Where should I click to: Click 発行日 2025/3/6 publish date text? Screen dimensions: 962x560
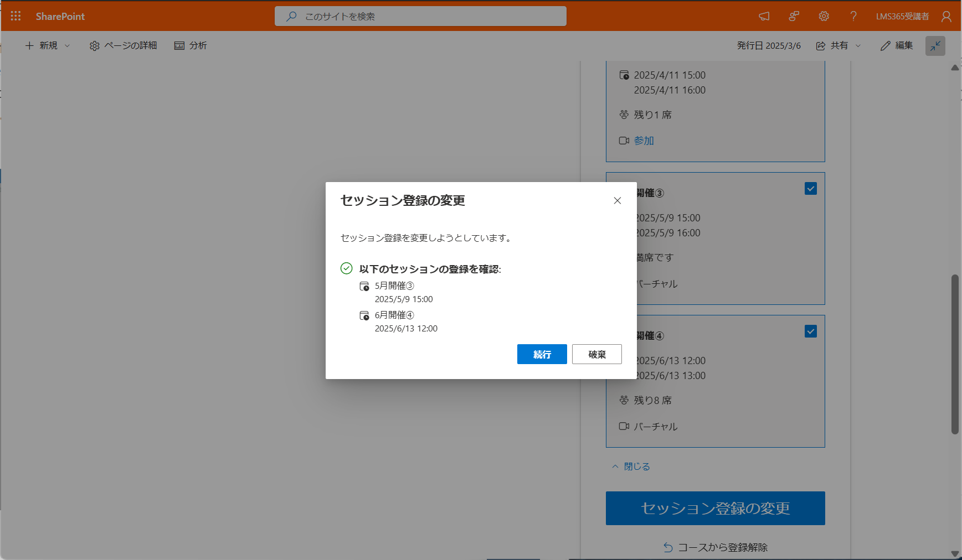pyautogui.click(x=769, y=45)
